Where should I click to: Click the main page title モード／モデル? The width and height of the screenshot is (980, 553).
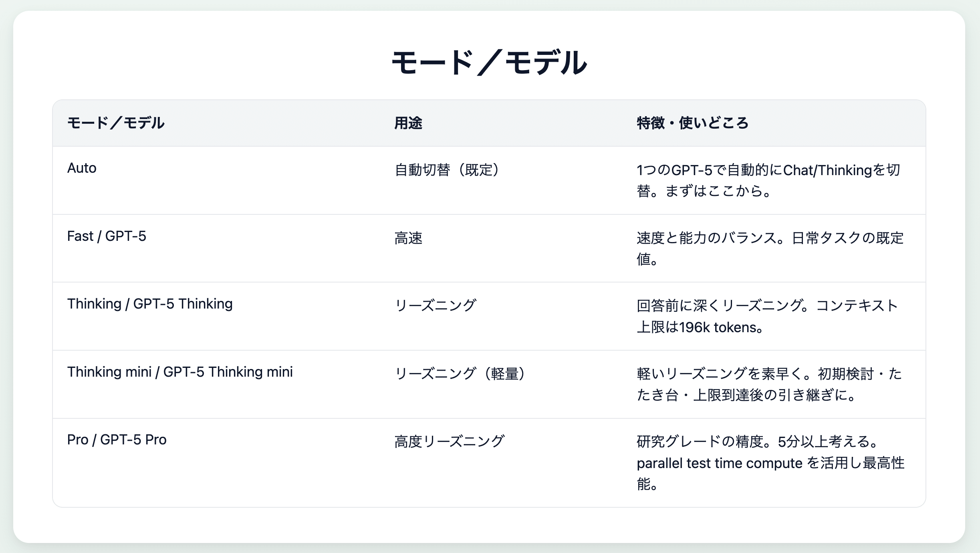tap(489, 63)
